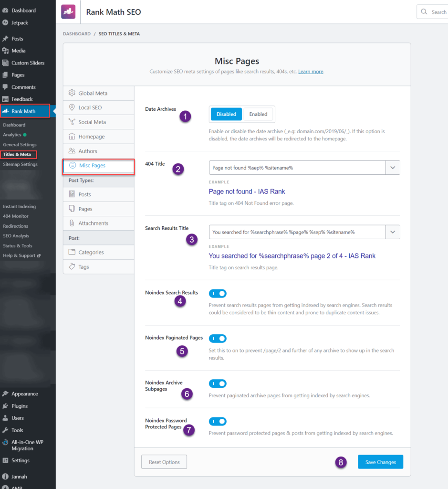Toggle Noindex Password Protected Pages switch

click(218, 421)
